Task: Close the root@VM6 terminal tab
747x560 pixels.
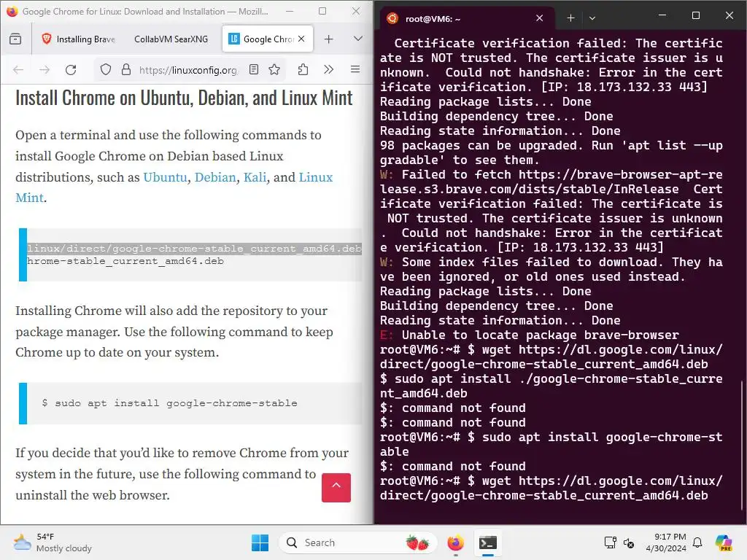Action: [x=539, y=18]
